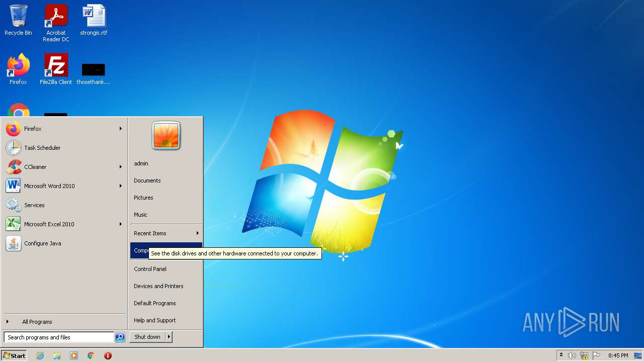Show hidden tray icons arrow

point(561,355)
